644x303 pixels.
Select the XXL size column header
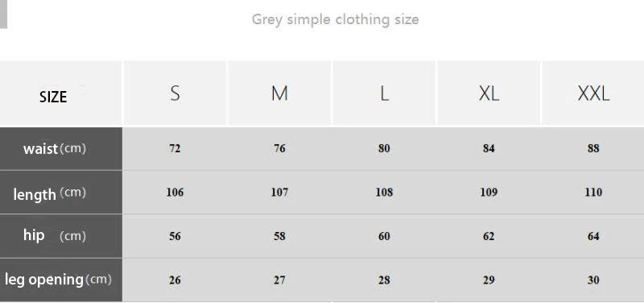tap(593, 93)
